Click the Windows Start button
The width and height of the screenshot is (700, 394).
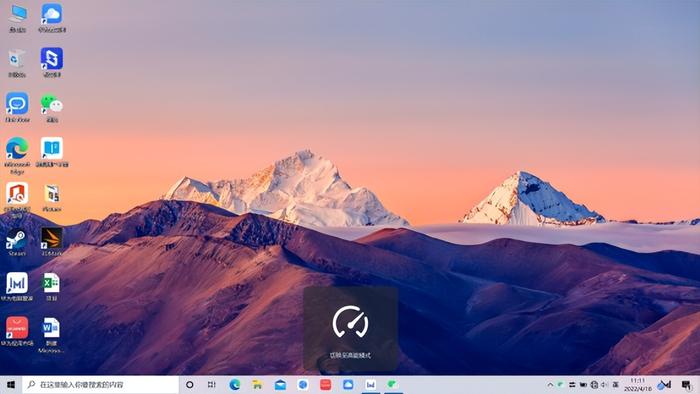coord(11,385)
